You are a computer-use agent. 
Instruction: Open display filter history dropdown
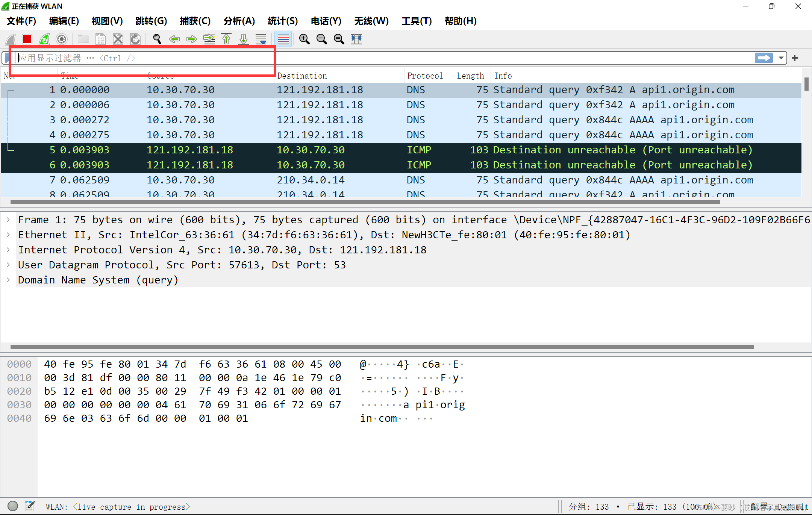pyautogui.click(x=781, y=58)
